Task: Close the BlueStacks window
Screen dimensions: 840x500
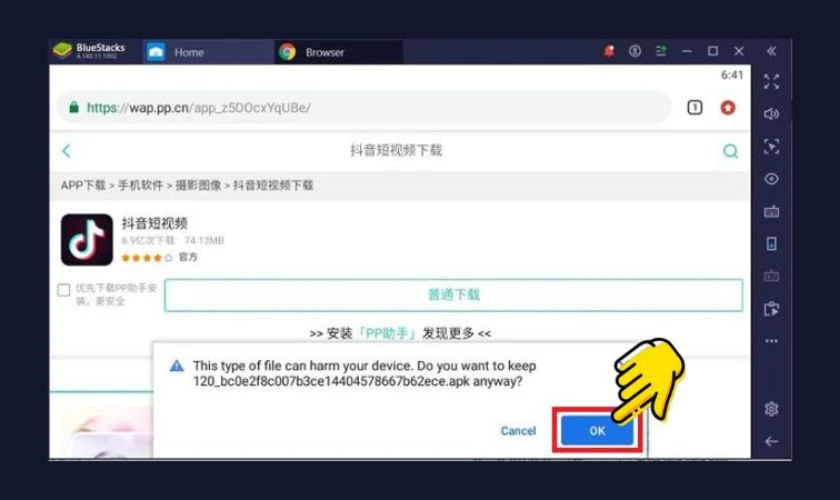Action: (739, 51)
